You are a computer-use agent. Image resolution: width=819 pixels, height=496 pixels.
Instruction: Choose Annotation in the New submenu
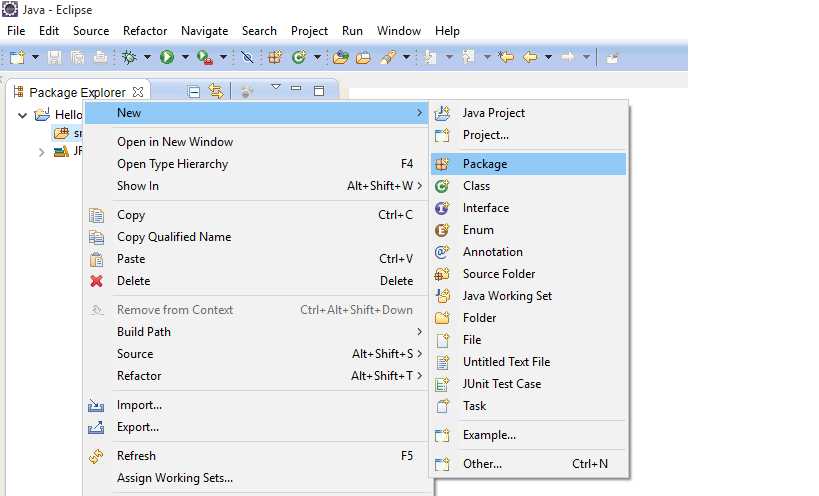click(529, 252)
